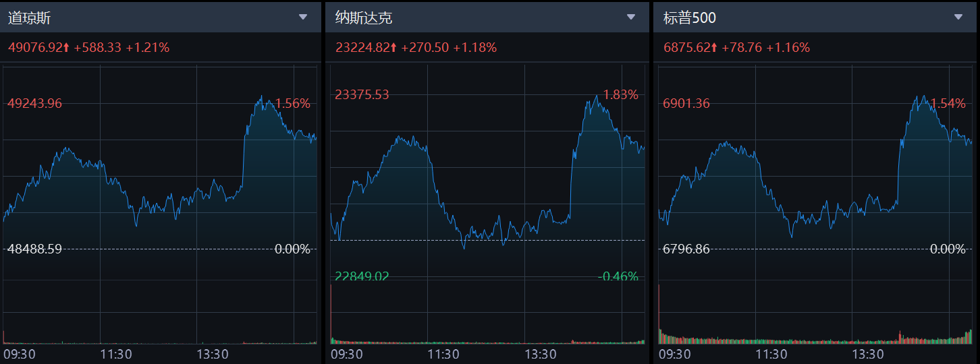Select the 纳斯达克 panel title
Viewport: 980px width, 364px height.
pyautogui.click(x=364, y=18)
